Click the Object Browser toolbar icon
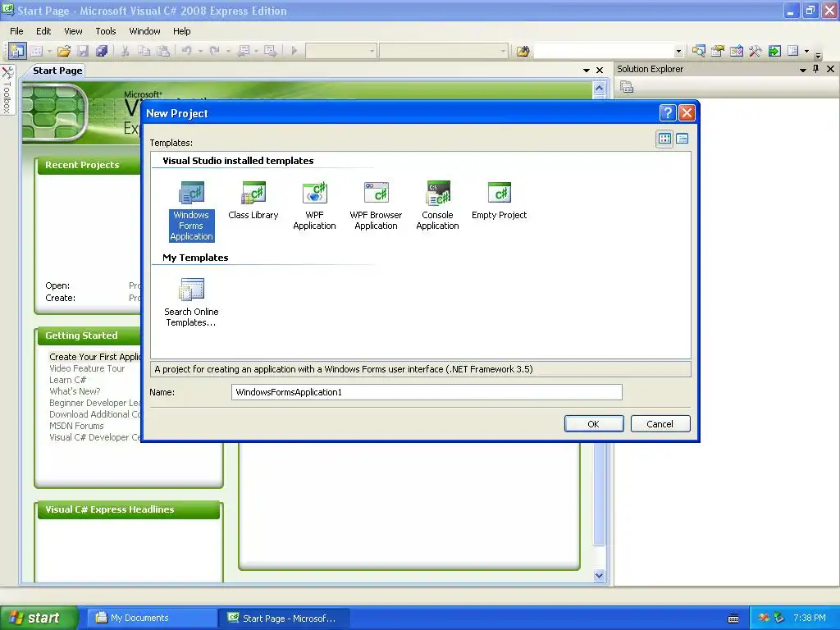Image resolution: width=840 pixels, height=630 pixels. [x=737, y=51]
